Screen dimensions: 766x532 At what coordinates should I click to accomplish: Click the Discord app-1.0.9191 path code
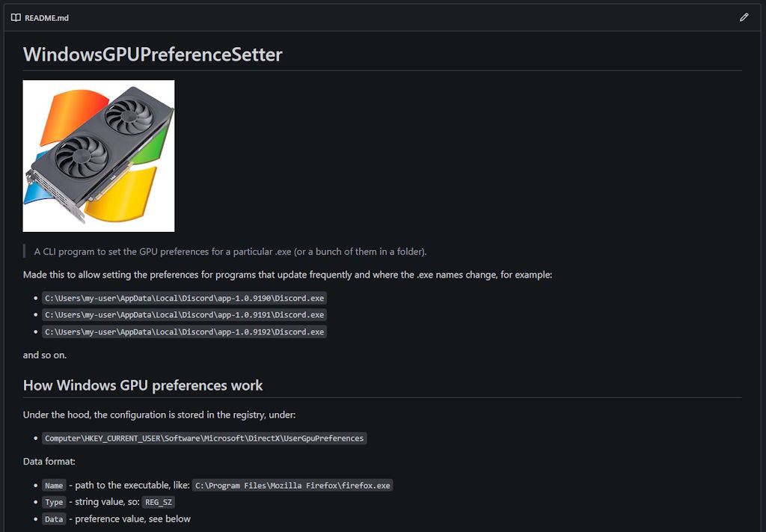click(184, 314)
